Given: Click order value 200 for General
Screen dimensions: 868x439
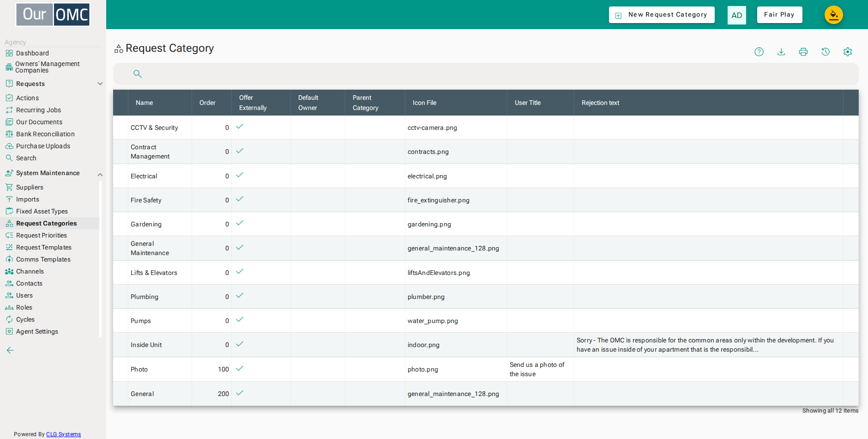Looking at the screenshot, I should click(x=223, y=394).
